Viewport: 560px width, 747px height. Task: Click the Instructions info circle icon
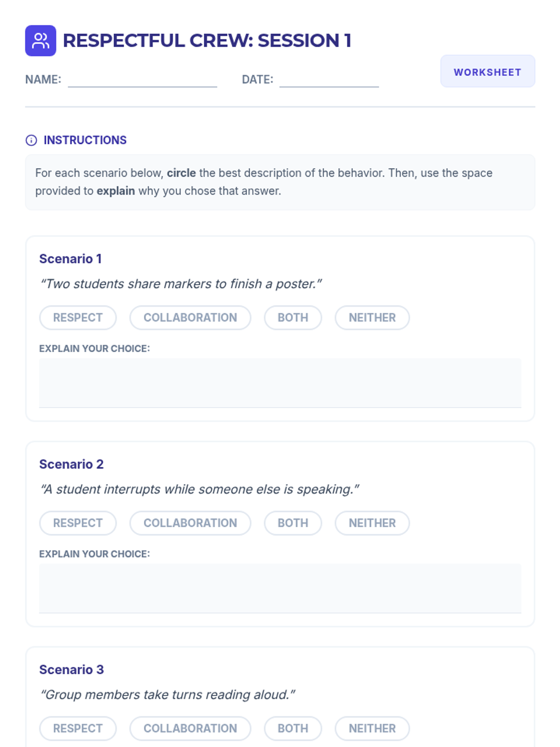(x=31, y=140)
